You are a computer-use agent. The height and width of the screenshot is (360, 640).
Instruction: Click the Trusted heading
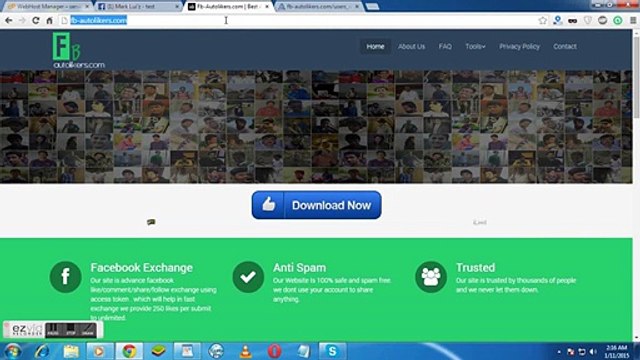475,268
